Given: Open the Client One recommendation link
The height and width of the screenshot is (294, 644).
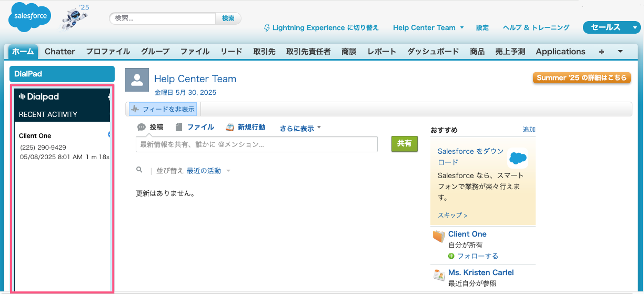Looking at the screenshot, I should pos(467,234).
